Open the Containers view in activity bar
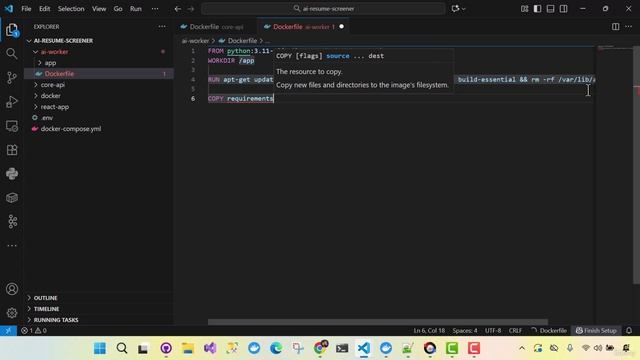The height and width of the screenshot is (360, 640). point(12,198)
